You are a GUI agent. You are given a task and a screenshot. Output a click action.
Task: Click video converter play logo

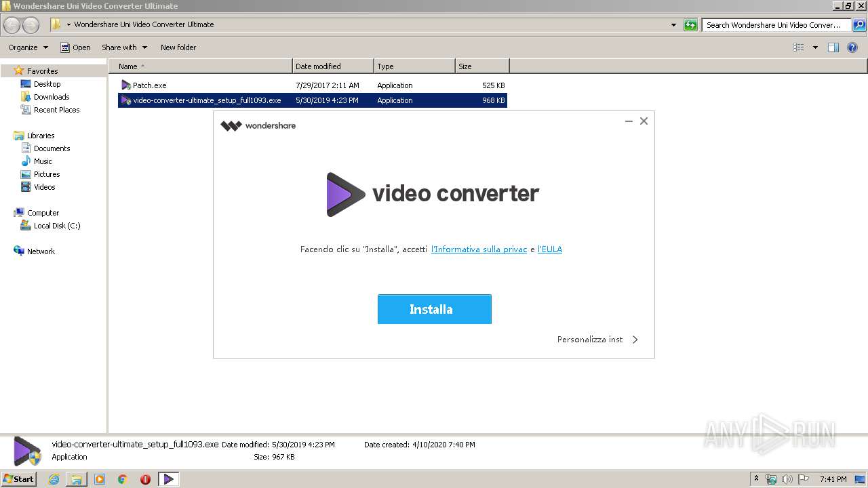(x=345, y=195)
